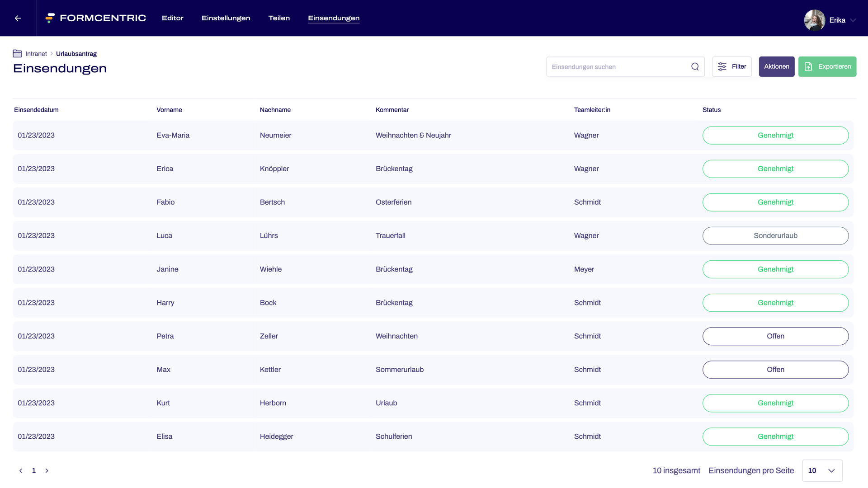The image size is (868, 488).
Task: Go to the next page arrow
Action: coord(47,471)
